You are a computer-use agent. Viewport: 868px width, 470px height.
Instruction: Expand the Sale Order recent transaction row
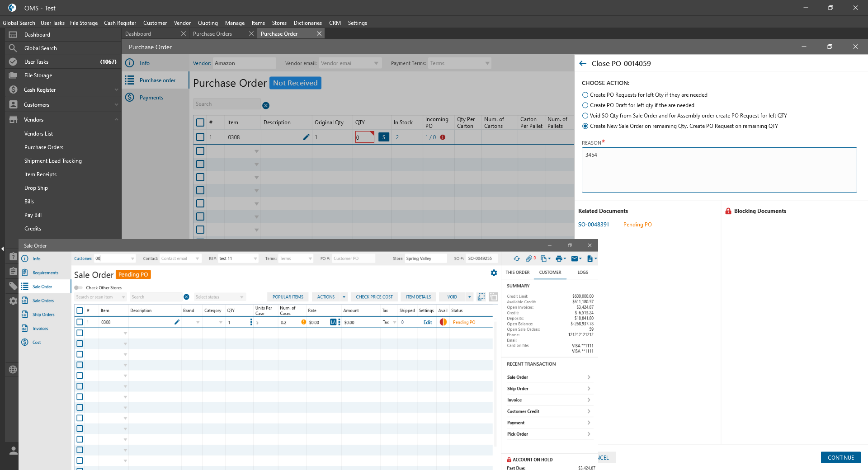pos(549,377)
